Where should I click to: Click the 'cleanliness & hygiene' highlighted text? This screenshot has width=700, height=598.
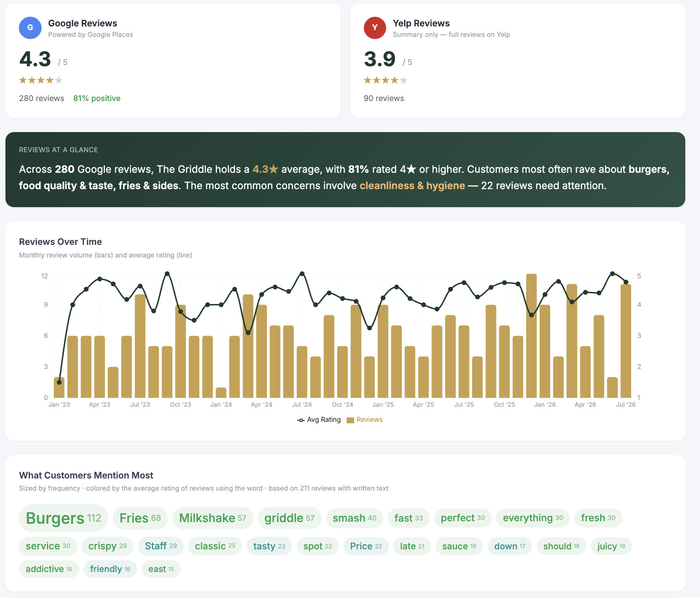tap(412, 186)
